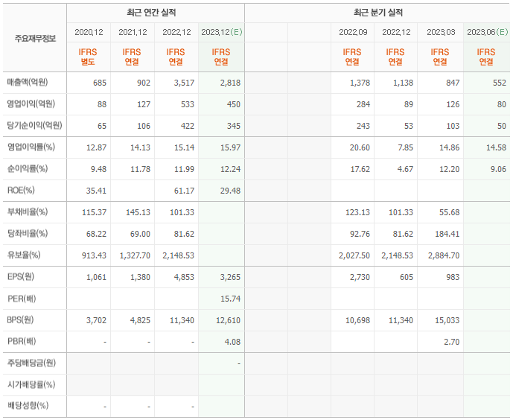Select the PER value 15.74
The width and height of the screenshot is (513, 420).
click(x=230, y=299)
